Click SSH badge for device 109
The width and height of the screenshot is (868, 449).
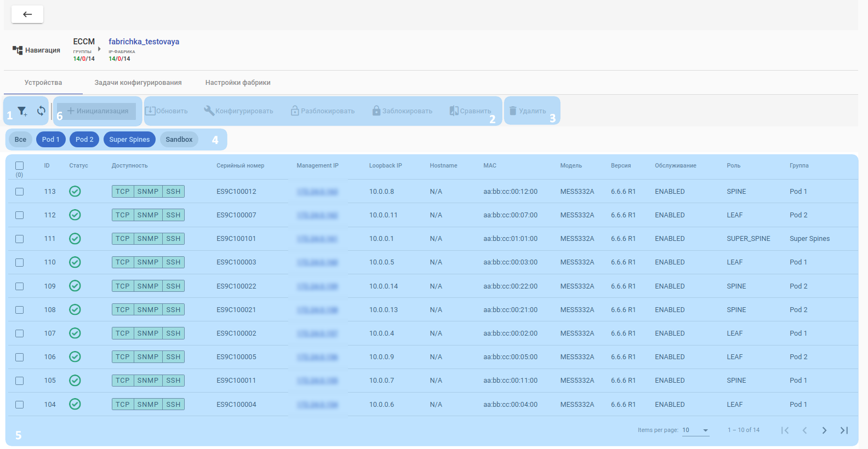coord(173,286)
